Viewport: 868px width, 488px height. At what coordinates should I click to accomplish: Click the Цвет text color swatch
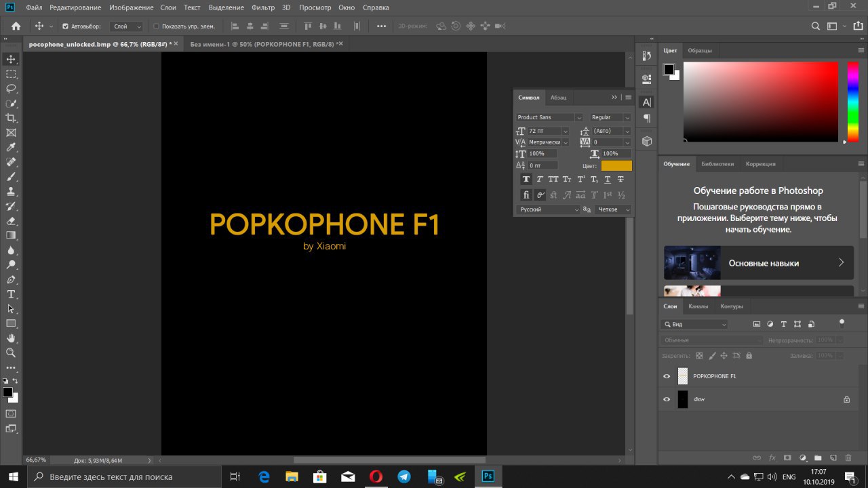616,166
